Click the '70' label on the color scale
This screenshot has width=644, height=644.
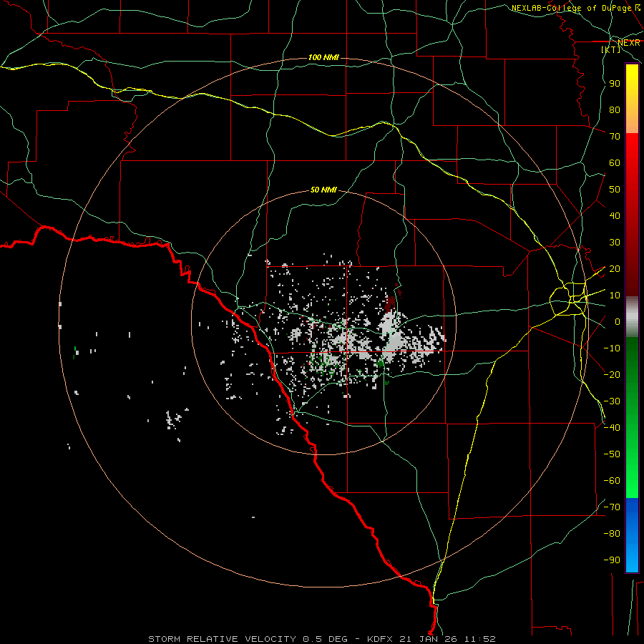[615, 137]
